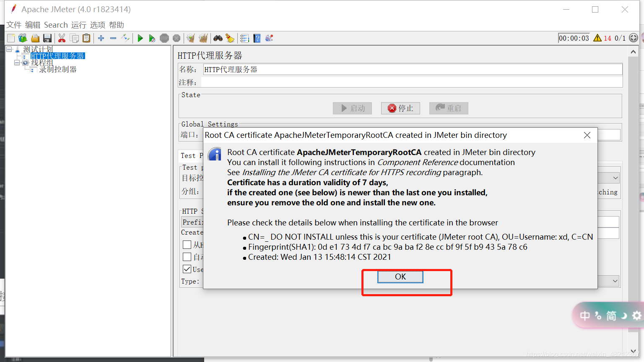
Task: Click the test plan flask icon in tree
Action: point(18,49)
